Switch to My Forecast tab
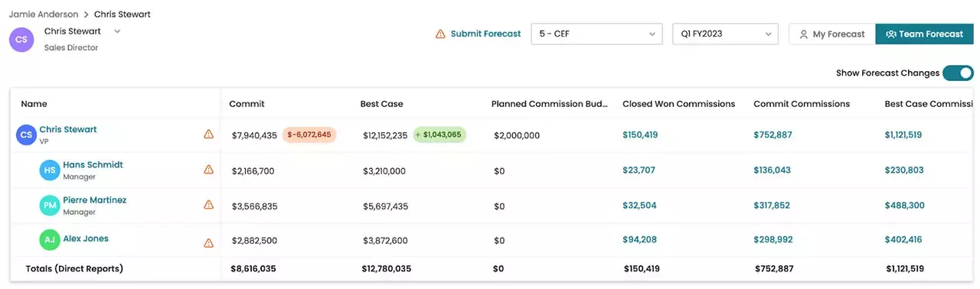Viewport: 980px width, 289px height. [832, 34]
